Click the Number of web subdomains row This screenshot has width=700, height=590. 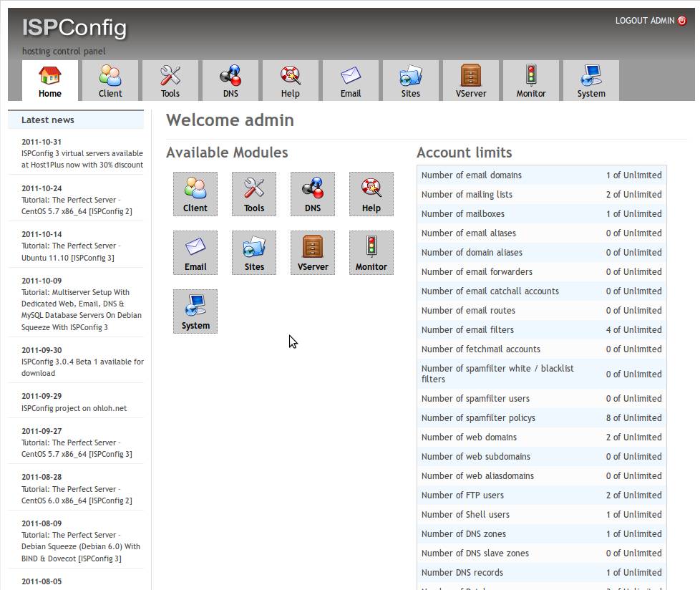click(x=542, y=456)
